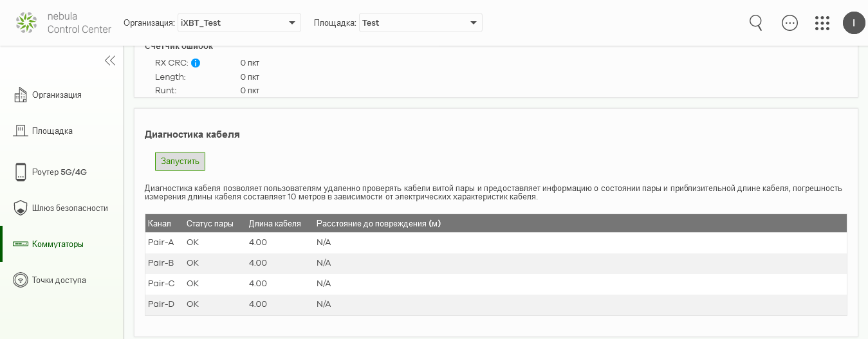
Task: Show the RX CRC info tooltip icon
Action: tap(196, 63)
